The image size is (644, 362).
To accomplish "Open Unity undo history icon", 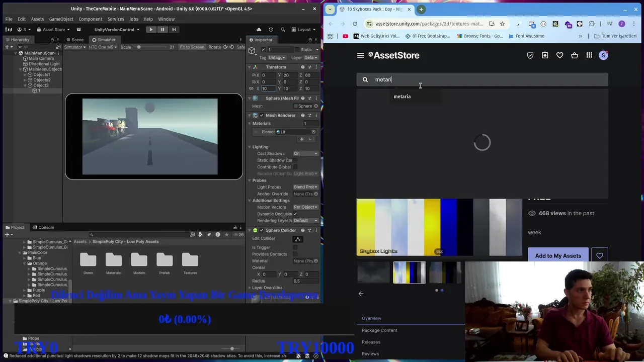I will (x=271, y=29).
